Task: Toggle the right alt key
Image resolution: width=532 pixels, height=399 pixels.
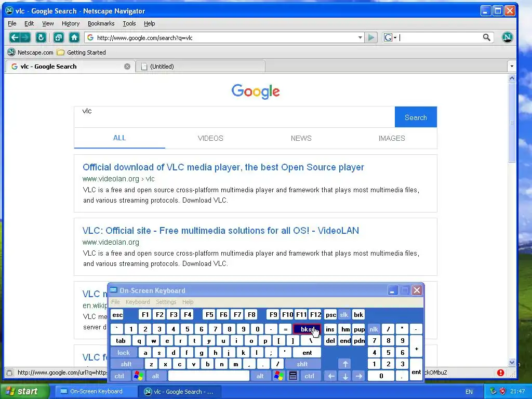Action: (260, 376)
